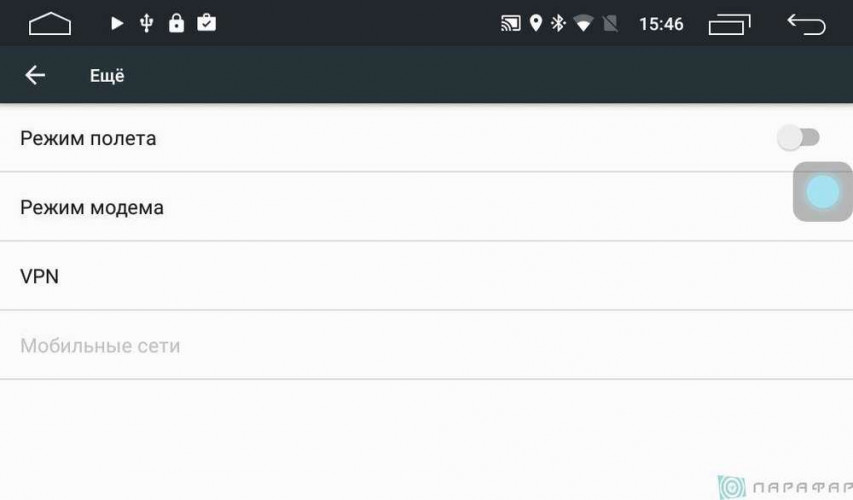Select the greyed Мобильные сети item
The width and height of the screenshot is (853, 500).
tap(100, 346)
